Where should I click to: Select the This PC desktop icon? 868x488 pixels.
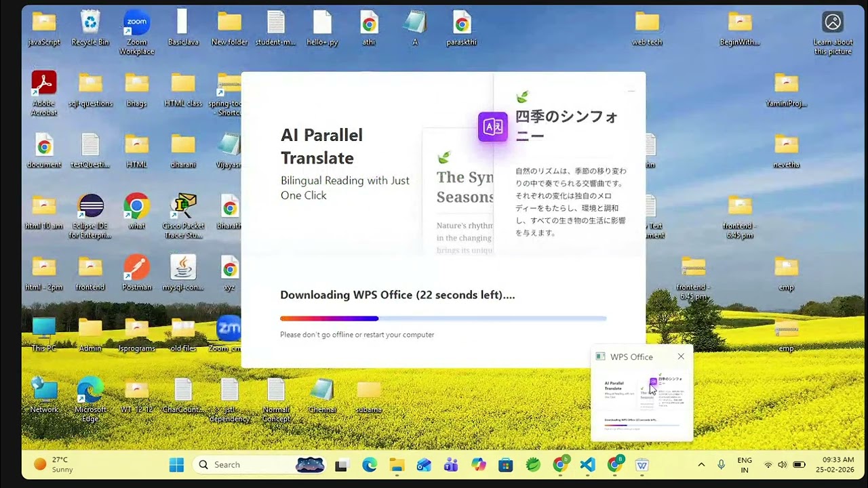coord(44,334)
